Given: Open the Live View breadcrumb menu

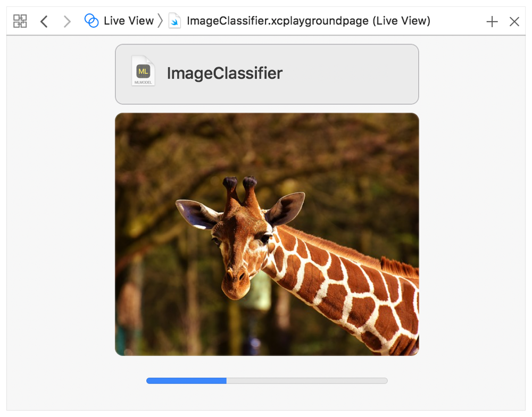Looking at the screenshot, I should tap(128, 21).
